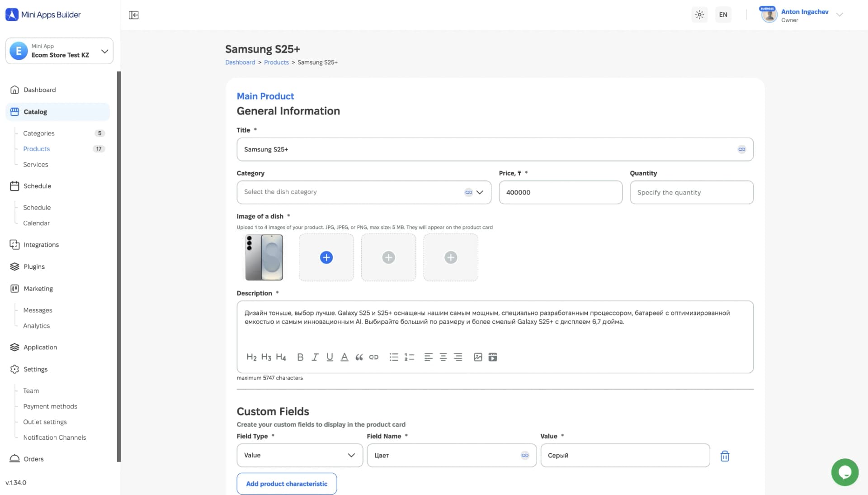Click the Quantity input field
Viewport: 868px width, 495px height.
(x=692, y=192)
